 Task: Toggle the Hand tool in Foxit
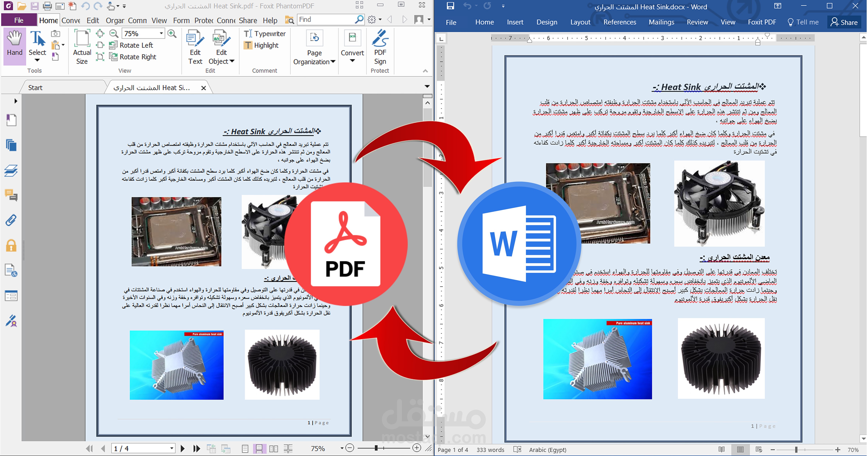click(x=15, y=46)
